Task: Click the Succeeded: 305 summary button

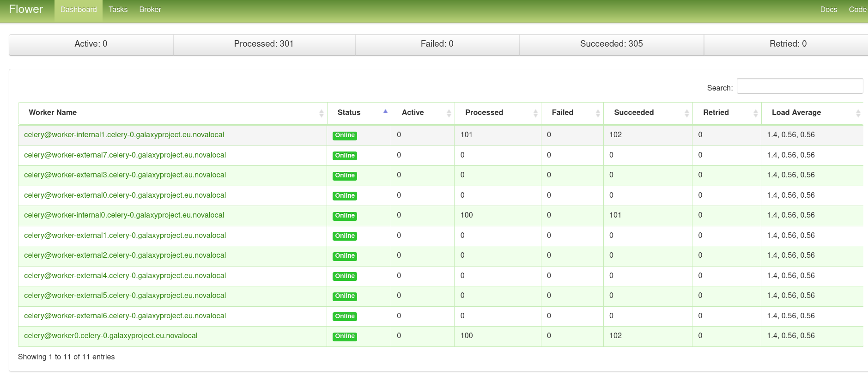Action: (x=611, y=44)
